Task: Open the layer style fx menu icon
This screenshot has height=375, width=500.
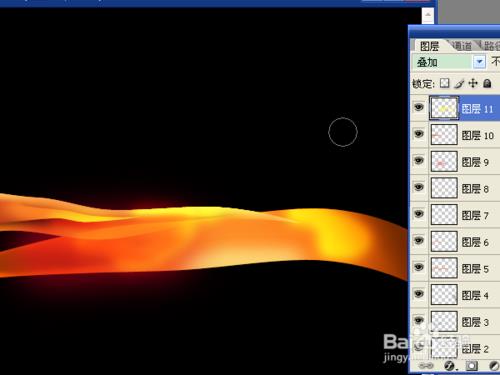Action: 450,366
